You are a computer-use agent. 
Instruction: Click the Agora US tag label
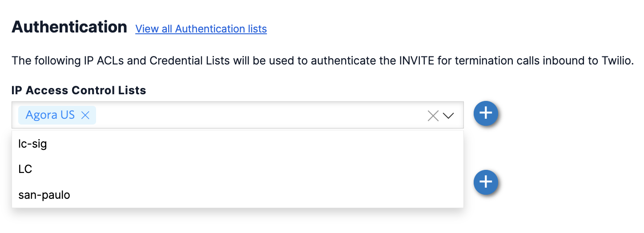coord(50,115)
